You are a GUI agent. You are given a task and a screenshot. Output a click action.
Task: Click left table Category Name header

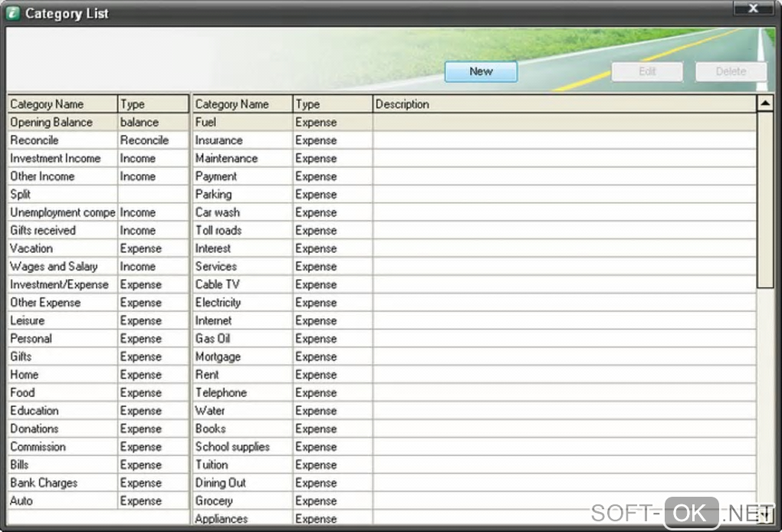(x=62, y=103)
